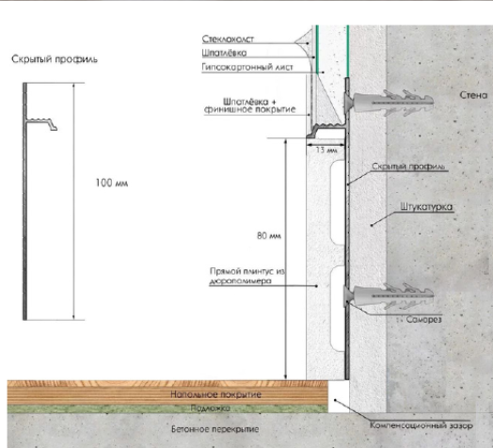
Task: Click the "Шпатлёвка" label
Action: point(224,53)
